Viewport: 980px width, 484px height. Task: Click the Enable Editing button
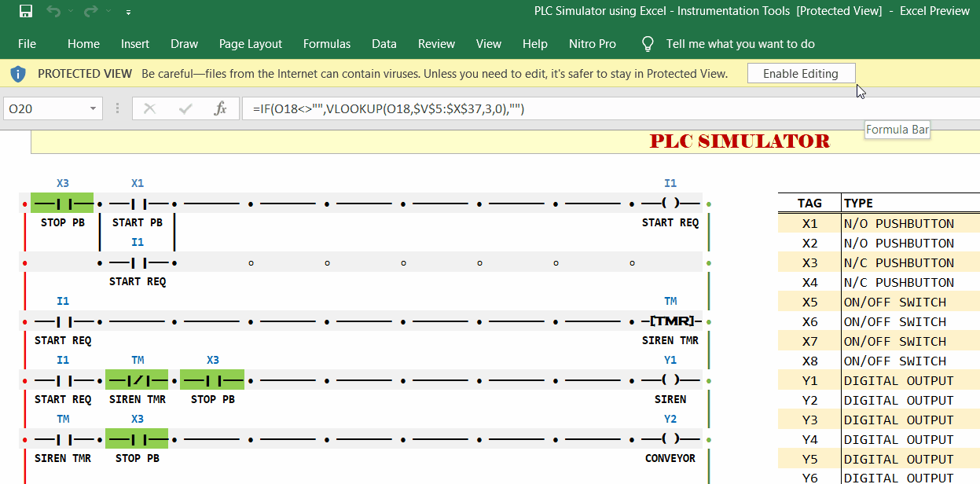tap(801, 74)
